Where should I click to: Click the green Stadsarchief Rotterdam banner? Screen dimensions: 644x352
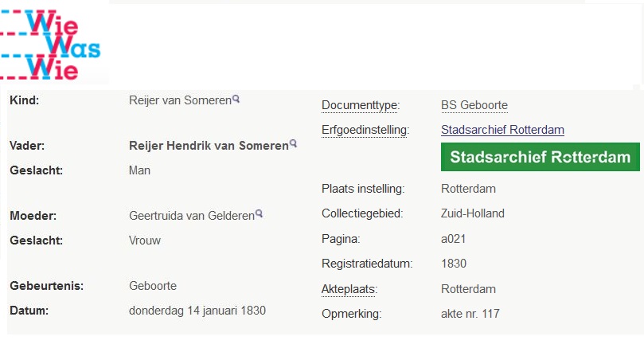[540, 157]
